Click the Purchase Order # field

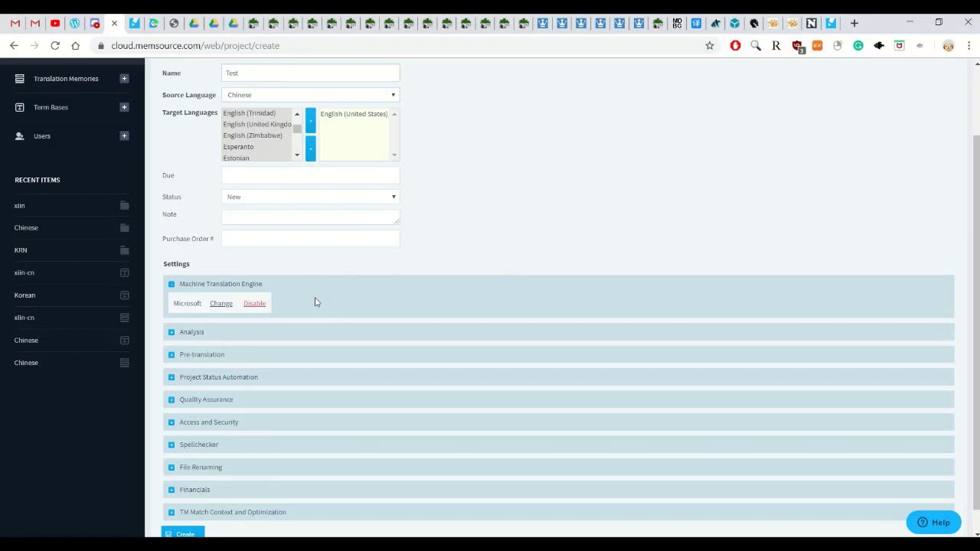tap(311, 239)
